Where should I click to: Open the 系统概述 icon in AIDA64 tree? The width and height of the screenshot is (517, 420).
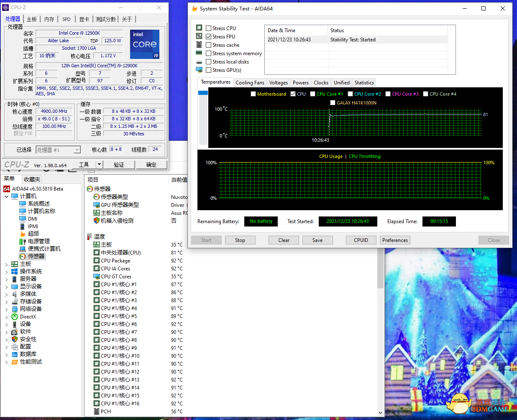pos(23,204)
